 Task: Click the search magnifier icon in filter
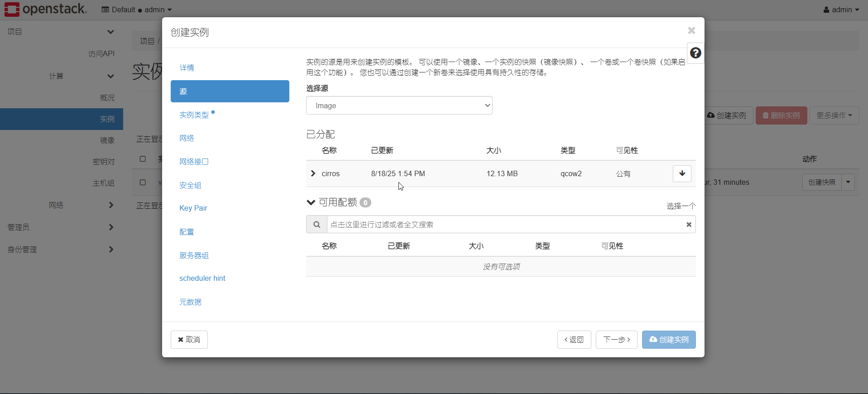317,224
